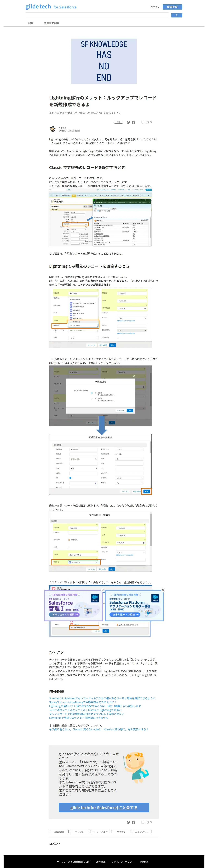Open the 会員限定記事 navigation tab
208x868 pixels.
tap(52, 23)
